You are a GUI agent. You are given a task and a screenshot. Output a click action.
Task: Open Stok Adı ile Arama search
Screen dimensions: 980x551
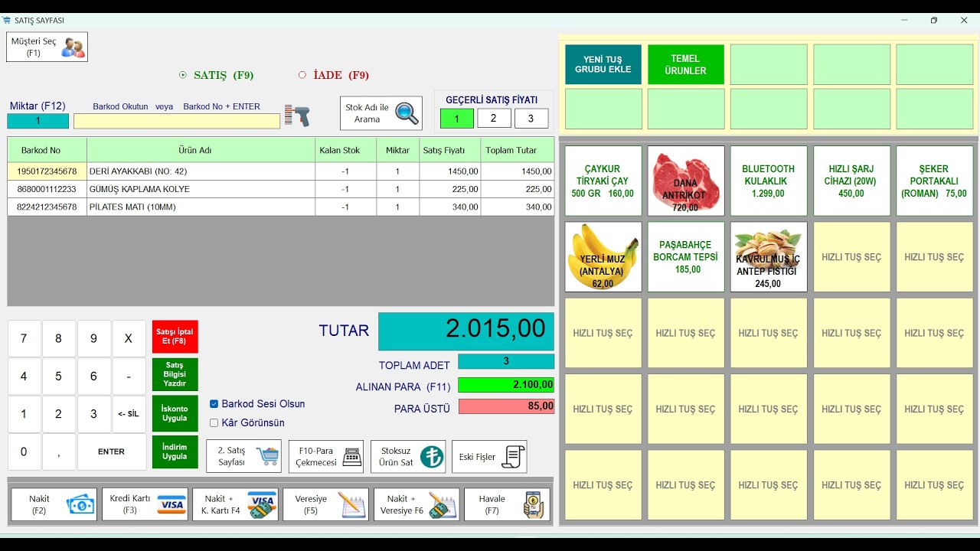381,113
